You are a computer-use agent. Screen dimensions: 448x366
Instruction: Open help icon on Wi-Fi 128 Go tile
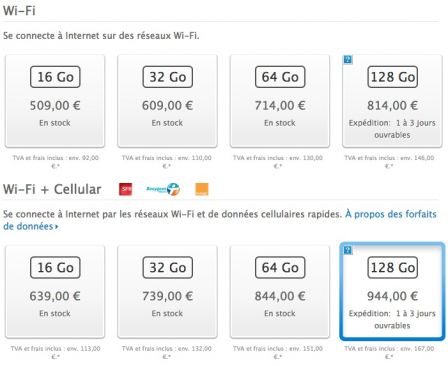[x=348, y=60]
